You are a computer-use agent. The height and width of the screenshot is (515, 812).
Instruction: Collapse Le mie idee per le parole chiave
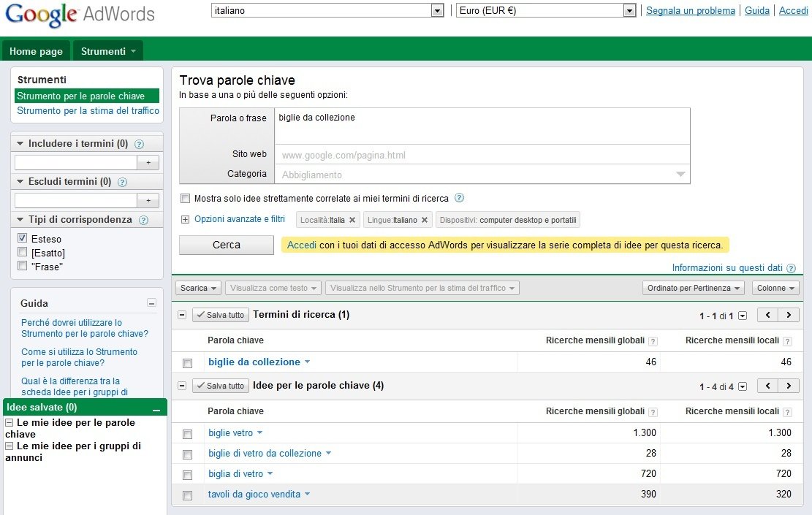point(9,422)
